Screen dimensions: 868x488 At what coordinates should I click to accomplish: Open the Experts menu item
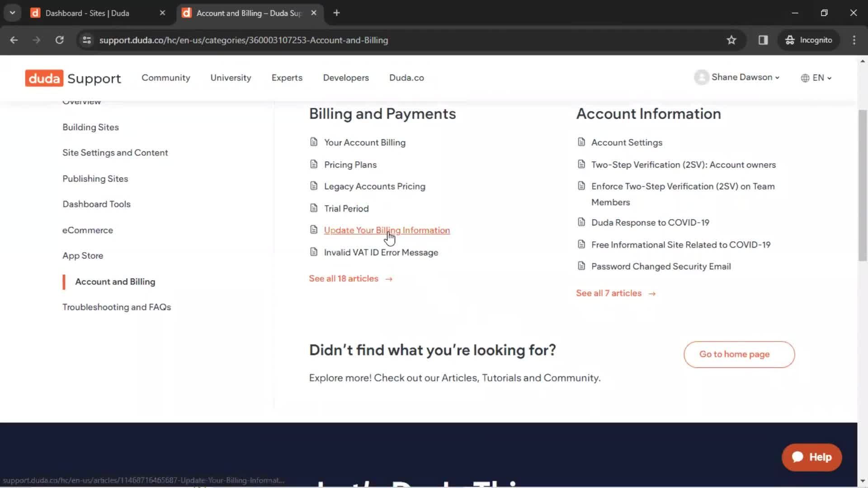287,78
